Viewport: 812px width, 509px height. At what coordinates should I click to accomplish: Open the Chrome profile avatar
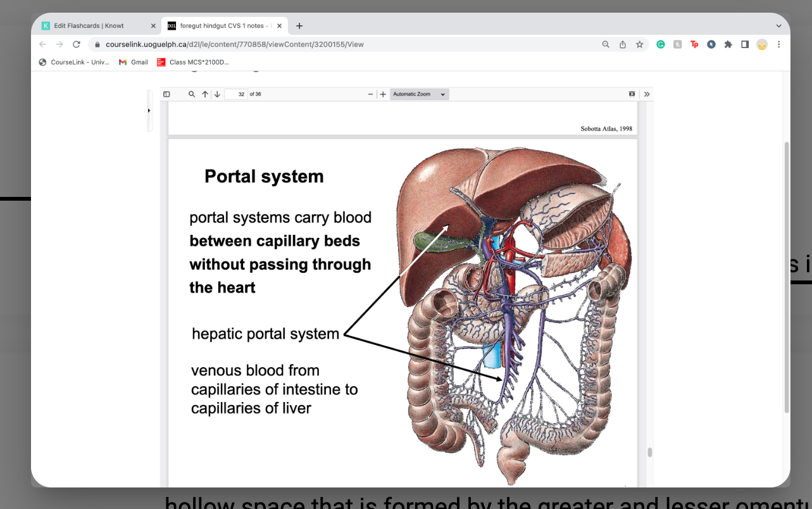pyautogui.click(x=762, y=44)
